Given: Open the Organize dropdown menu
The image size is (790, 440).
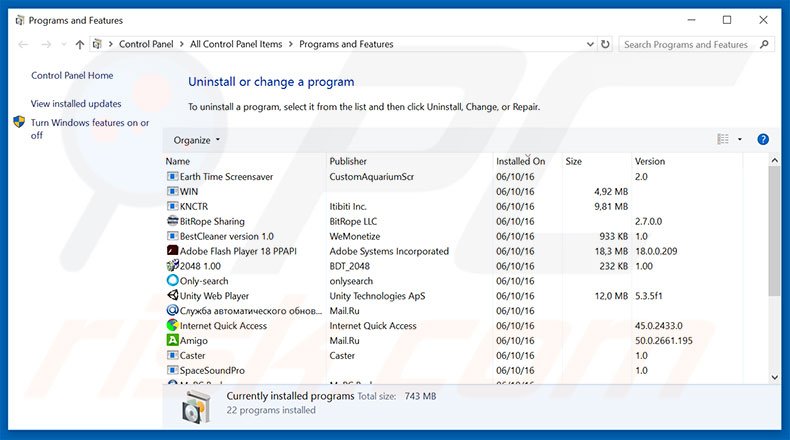Looking at the screenshot, I should click(196, 140).
